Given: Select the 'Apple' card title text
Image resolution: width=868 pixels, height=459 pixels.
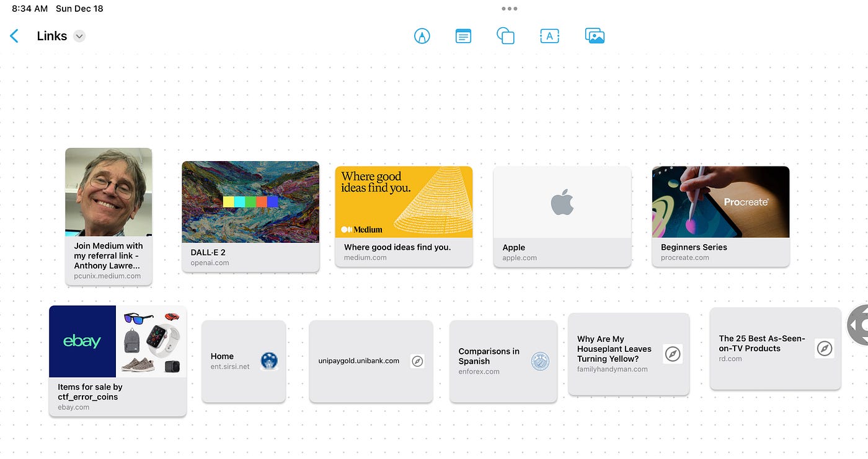Looking at the screenshot, I should (x=514, y=247).
